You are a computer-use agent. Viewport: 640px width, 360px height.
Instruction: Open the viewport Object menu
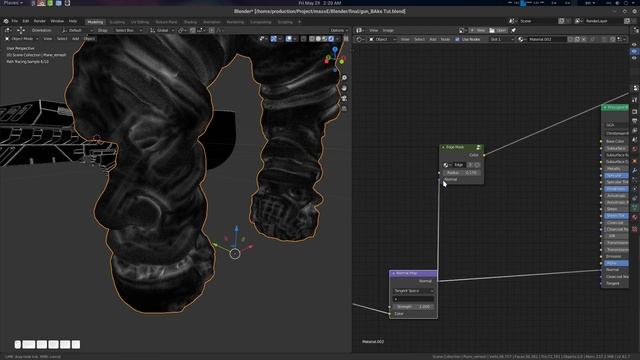coord(89,39)
